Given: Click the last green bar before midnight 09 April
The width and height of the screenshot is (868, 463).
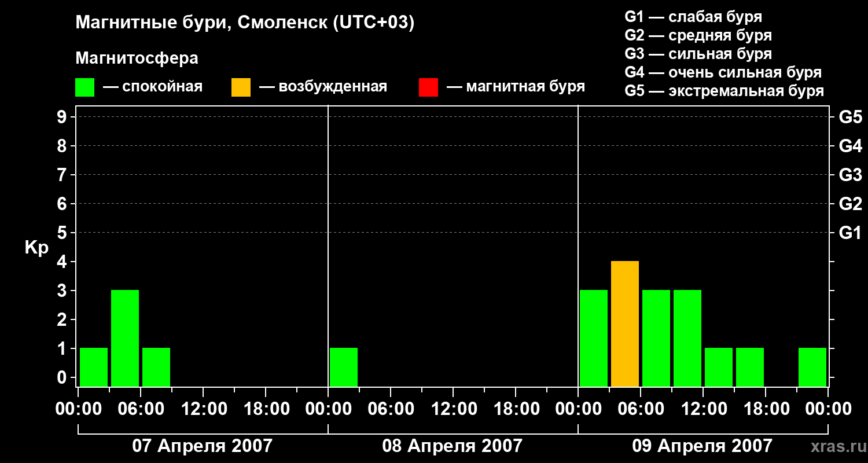Looking at the screenshot, I should [812, 367].
